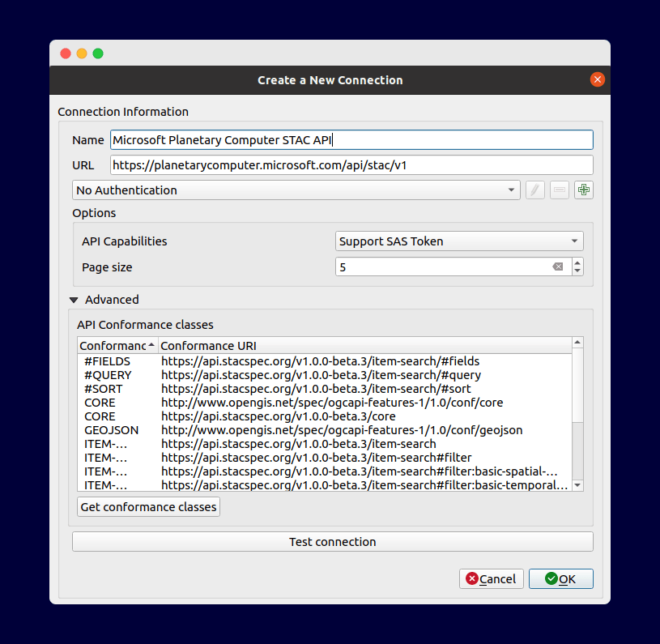Click the up arrow of the conformance list scrollbar
Viewport: 660px width, 644px height.
(577, 341)
